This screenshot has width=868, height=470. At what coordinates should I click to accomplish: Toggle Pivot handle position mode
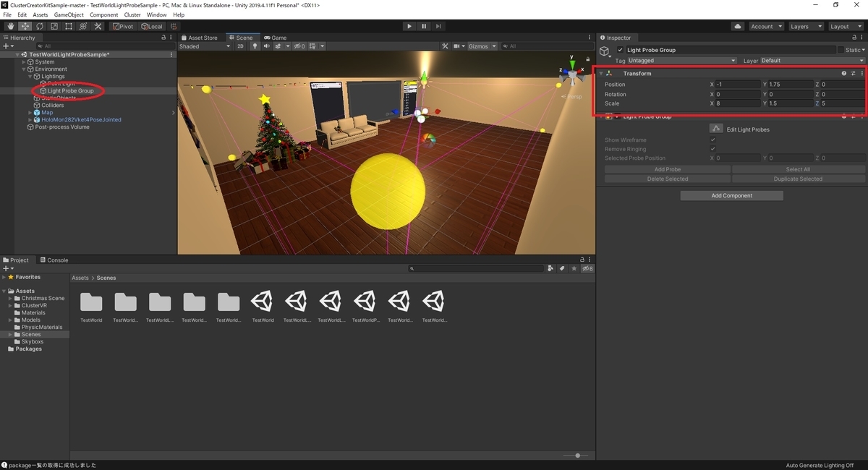[x=123, y=26]
